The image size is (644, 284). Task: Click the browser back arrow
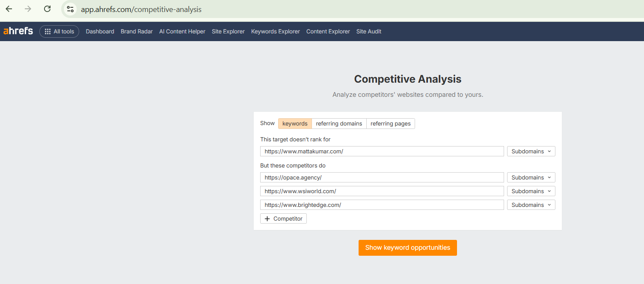[9, 9]
